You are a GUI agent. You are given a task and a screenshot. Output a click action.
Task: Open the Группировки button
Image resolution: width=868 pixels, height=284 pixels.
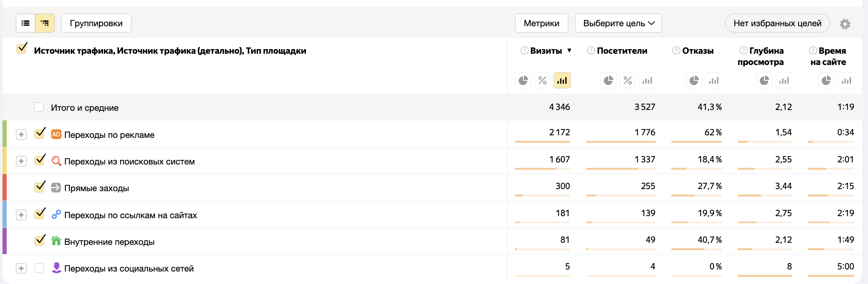pos(96,23)
